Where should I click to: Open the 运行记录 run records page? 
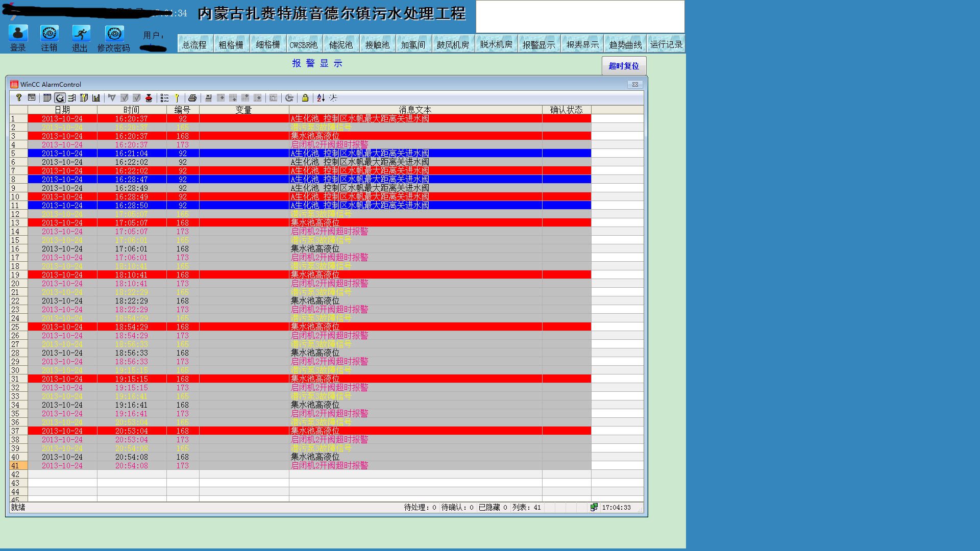(x=666, y=45)
